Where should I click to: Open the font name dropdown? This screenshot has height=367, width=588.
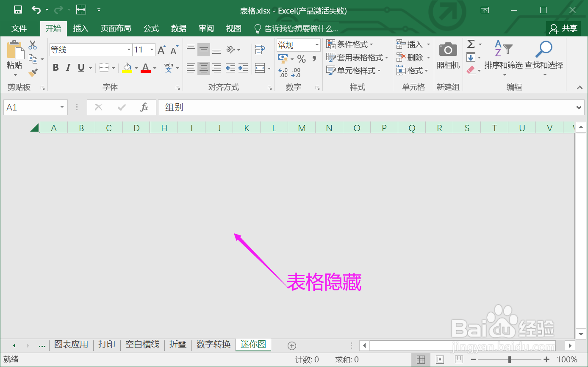(x=130, y=50)
